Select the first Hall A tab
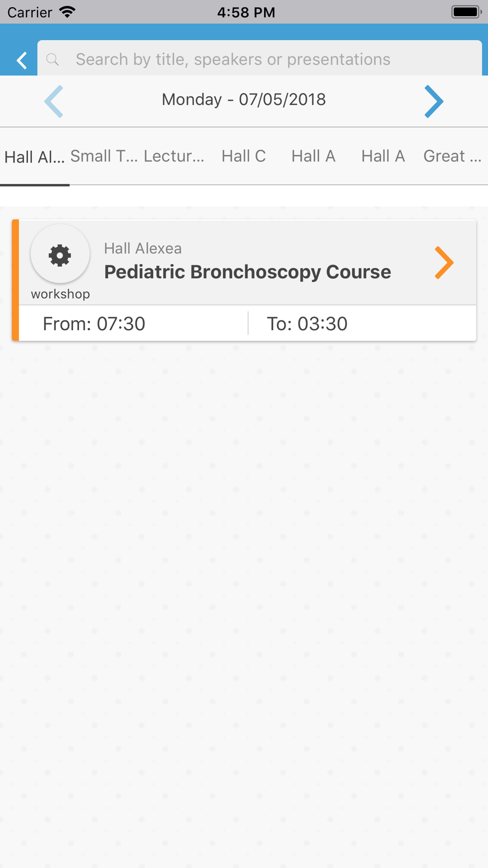 pyautogui.click(x=313, y=156)
